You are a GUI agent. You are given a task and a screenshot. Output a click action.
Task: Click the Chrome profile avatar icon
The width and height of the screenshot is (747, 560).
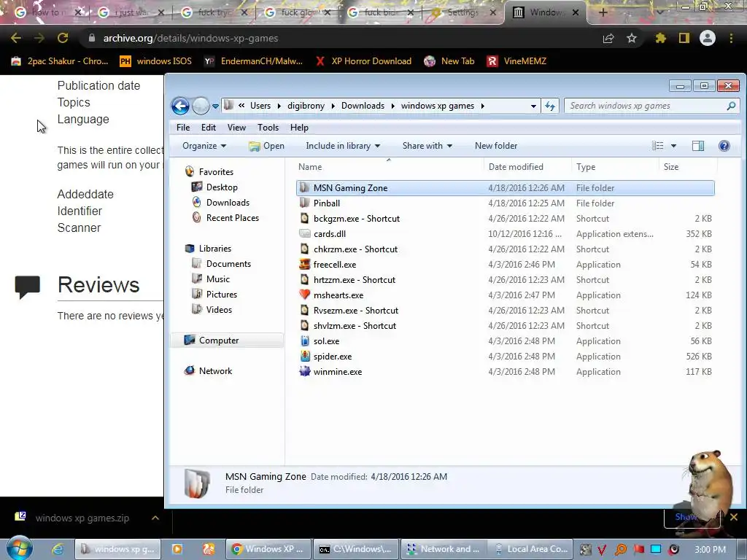click(708, 38)
